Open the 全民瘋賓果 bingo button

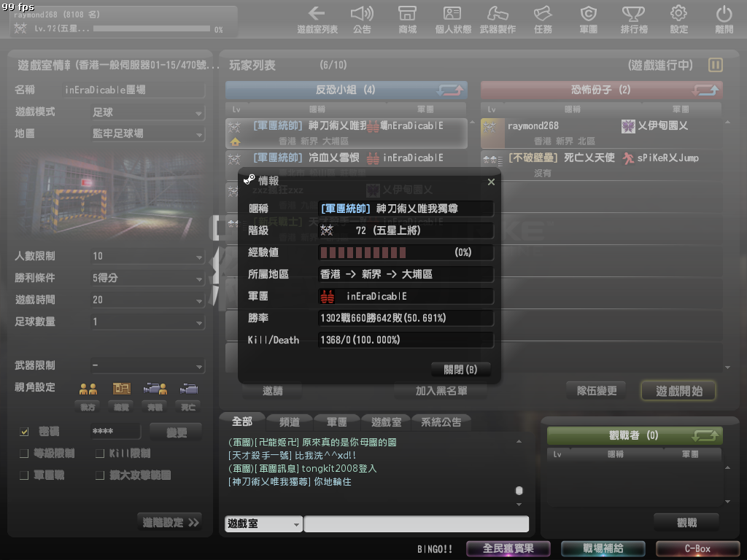[x=508, y=548]
